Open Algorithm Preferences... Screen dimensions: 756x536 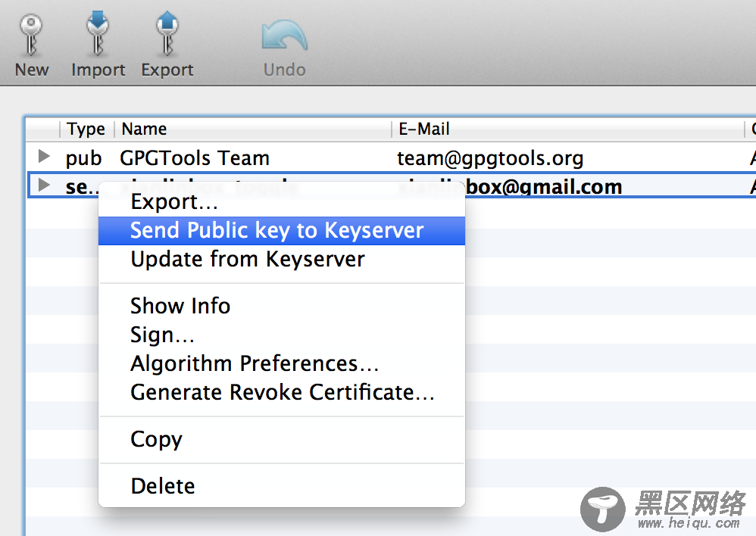[282, 363]
